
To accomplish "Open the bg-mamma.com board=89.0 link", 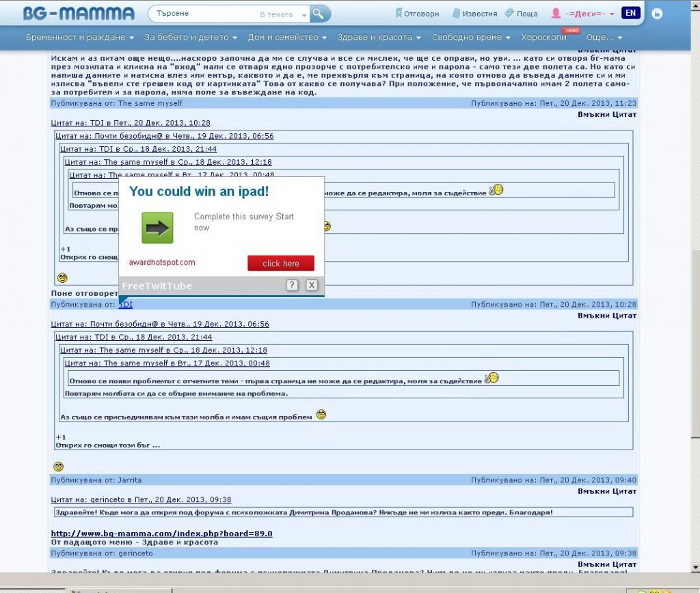I will click(x=161, y=534).
